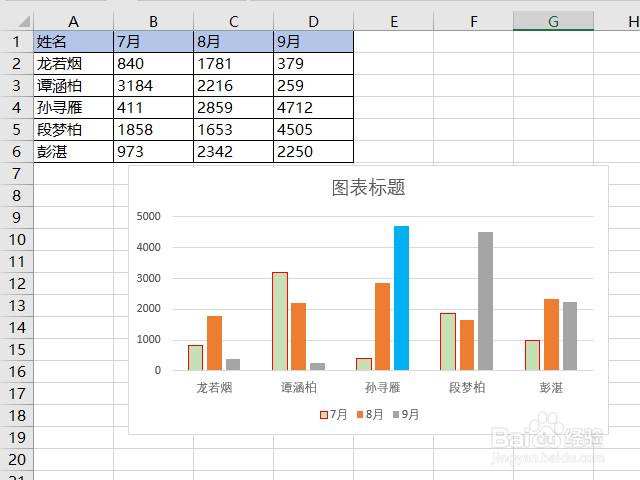Click axis category label 彭湛
640x480 pixels.
(551, 387)
